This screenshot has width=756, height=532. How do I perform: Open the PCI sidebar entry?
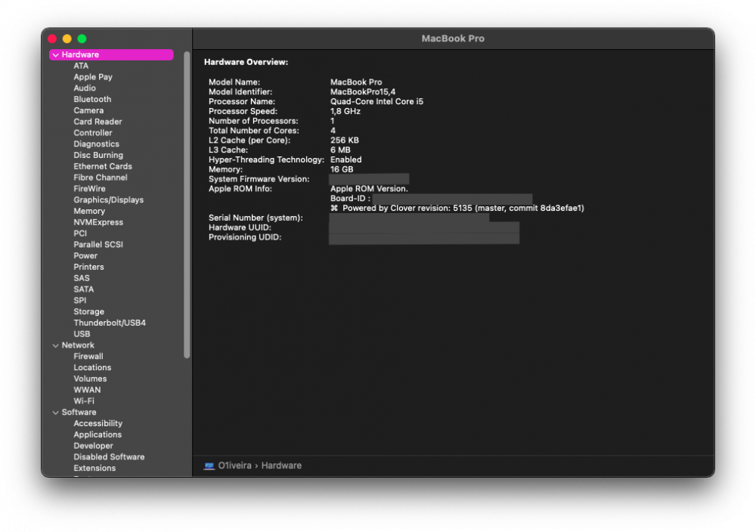(x=80, y=234)
